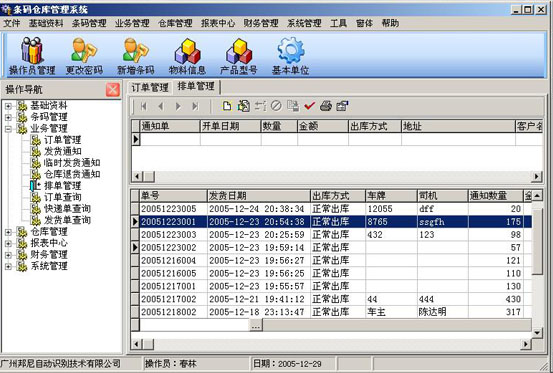Click the ellipsis button below grid
This screenshot has width=553, height=373.
(256, 325)
